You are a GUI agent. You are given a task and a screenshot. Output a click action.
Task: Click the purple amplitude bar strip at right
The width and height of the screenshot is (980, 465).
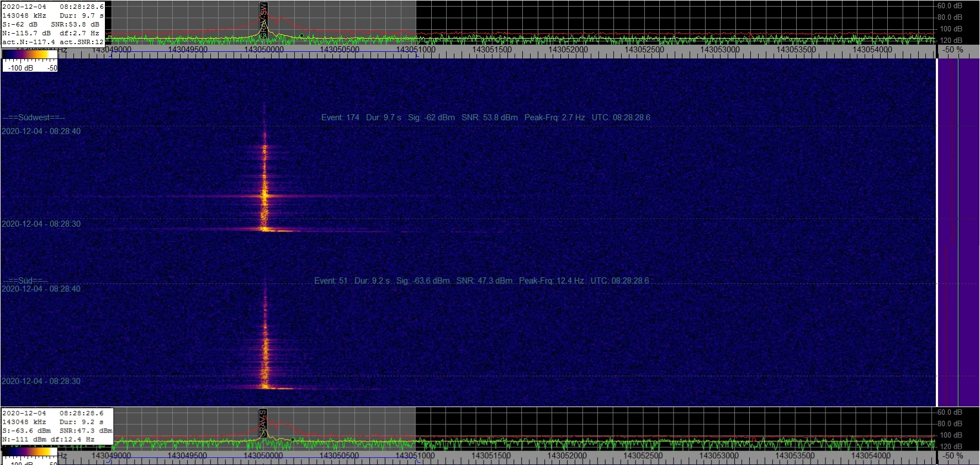pyautogui.click(x=958, y=232)
